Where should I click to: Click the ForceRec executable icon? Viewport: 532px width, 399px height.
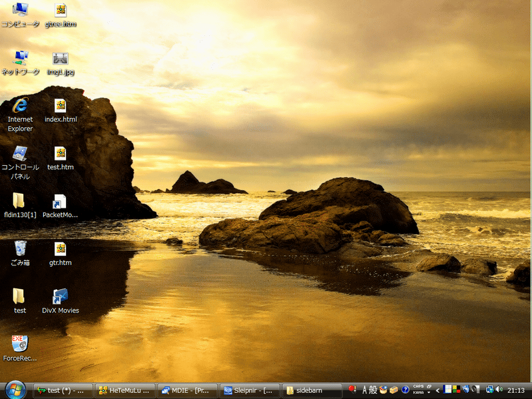click(20, 344)
